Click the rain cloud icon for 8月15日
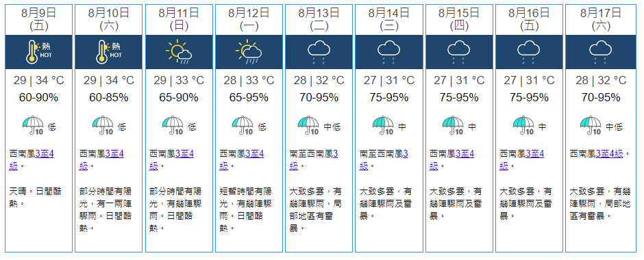 tap(459, 53)
